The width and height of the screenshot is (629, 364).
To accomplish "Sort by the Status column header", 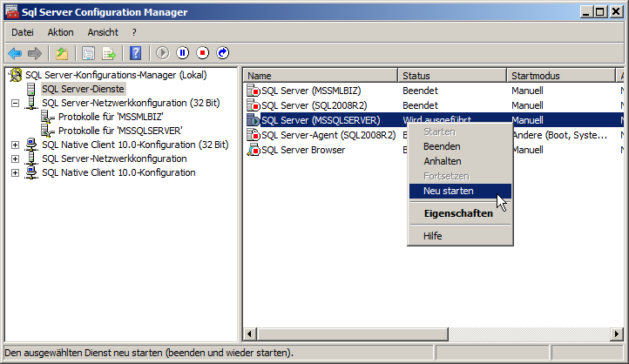I will 452,76.
